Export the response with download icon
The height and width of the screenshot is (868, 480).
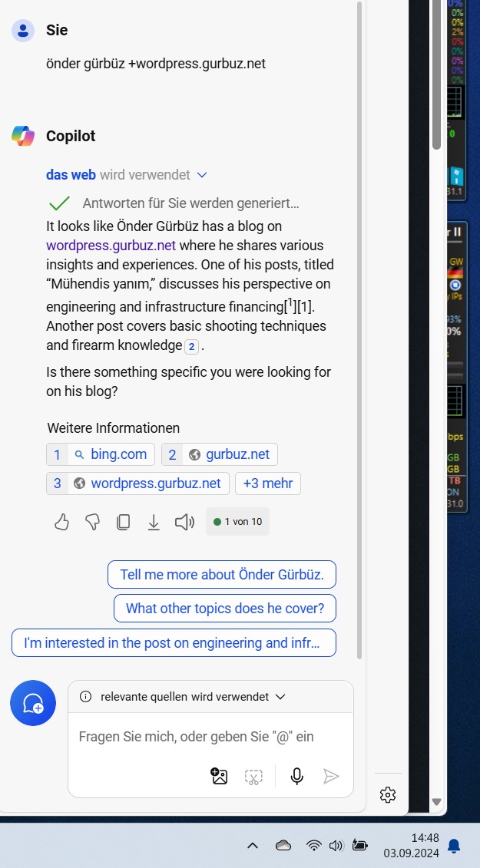154,522
